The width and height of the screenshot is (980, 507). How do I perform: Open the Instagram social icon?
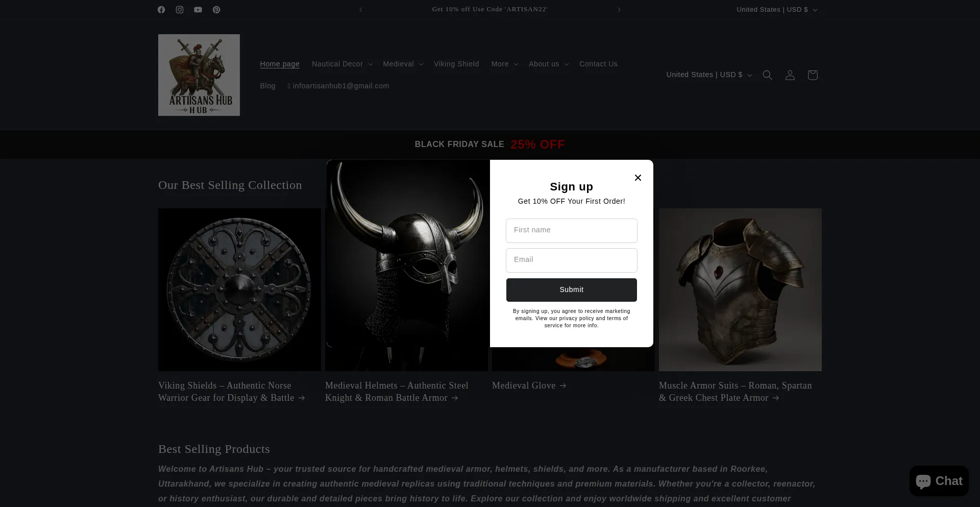(180, 10)
